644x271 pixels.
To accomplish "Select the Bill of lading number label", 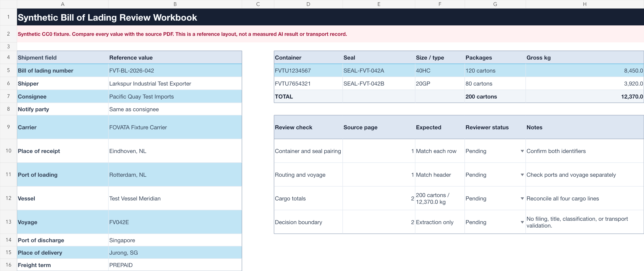I will click(x=63, y=70).
